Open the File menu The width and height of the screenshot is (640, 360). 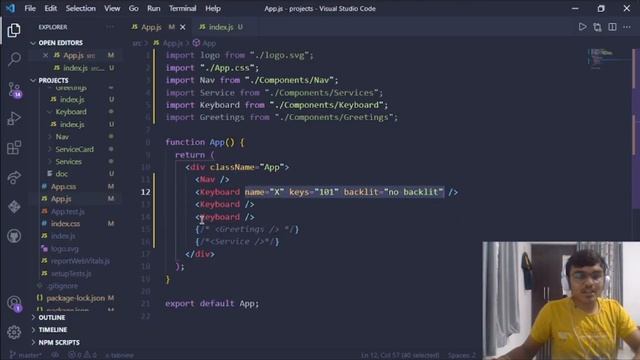tap(30, 8)
